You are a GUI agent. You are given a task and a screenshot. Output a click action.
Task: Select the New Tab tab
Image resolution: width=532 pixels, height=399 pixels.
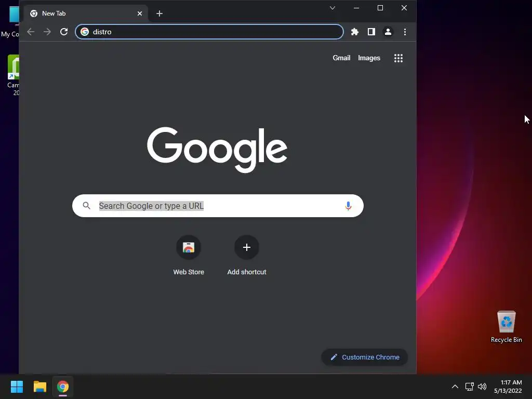tap(86, 14)
